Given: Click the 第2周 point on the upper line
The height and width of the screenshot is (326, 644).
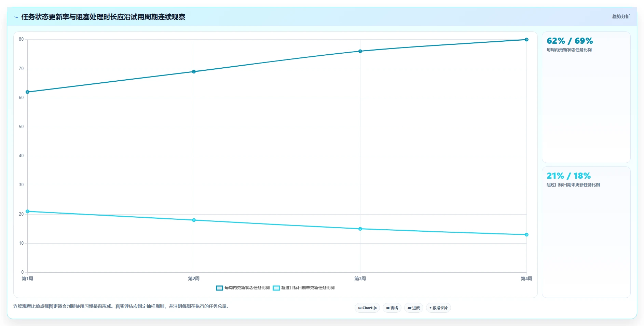Looking at the screenshot, I should (194, 72).
